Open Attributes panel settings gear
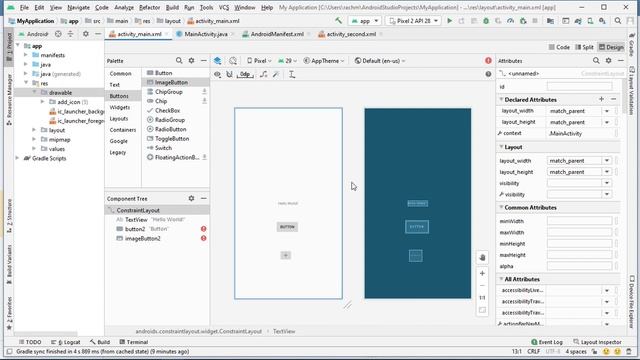The height and width of the screenshot is (360, 640). click(609, 60)
